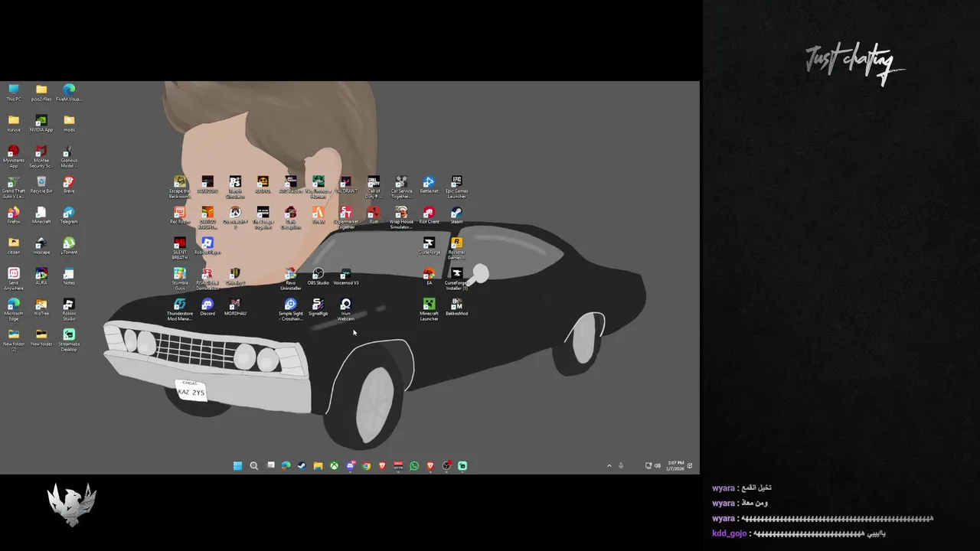This screenshot has height=551, width=980.
Task: Open Rockstar Games Launcher shortcut
Action: 456,249
